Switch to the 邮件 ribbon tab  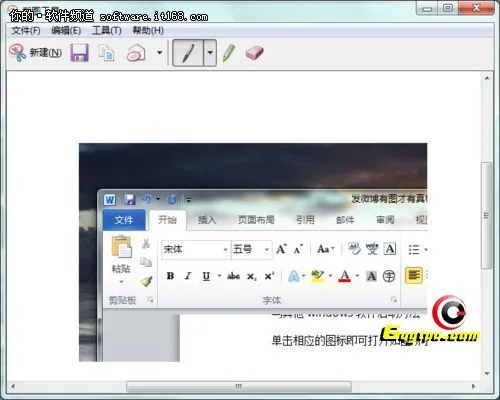pos(345,220)
